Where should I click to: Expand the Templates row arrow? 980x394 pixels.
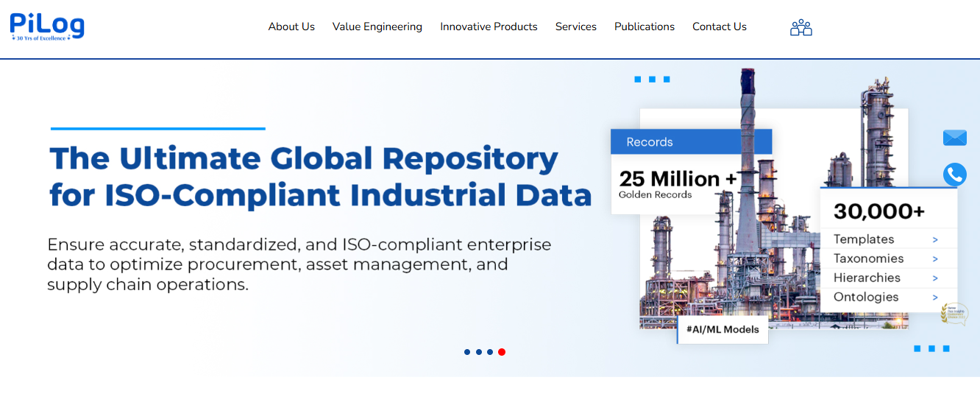tap(935, 240)
